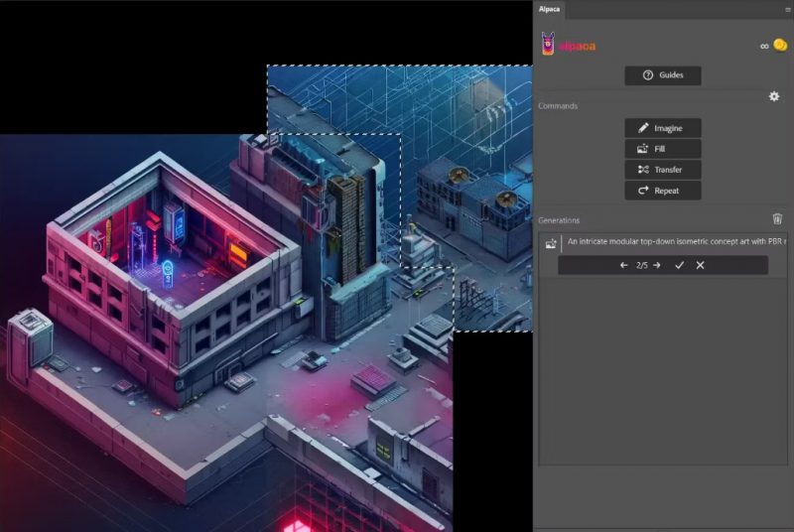Go to previous generation with left arrow
Image resolution: width=794 pixels, height=532 pixels.
click(624, 265)
